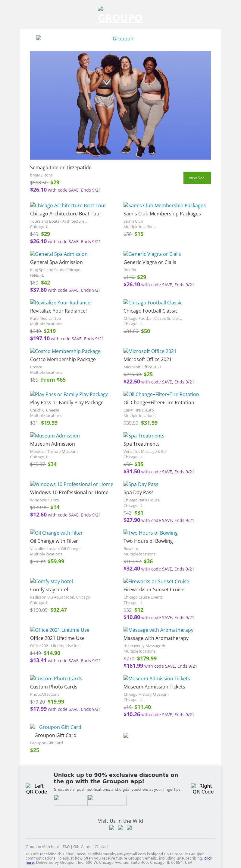Select the Microsoft Office 2021 deal
Viewport: 241px width, 868px height.
tap(150, 351)
